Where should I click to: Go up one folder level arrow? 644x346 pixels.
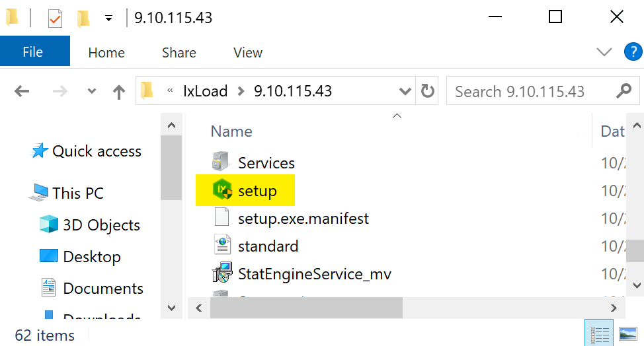119,92
